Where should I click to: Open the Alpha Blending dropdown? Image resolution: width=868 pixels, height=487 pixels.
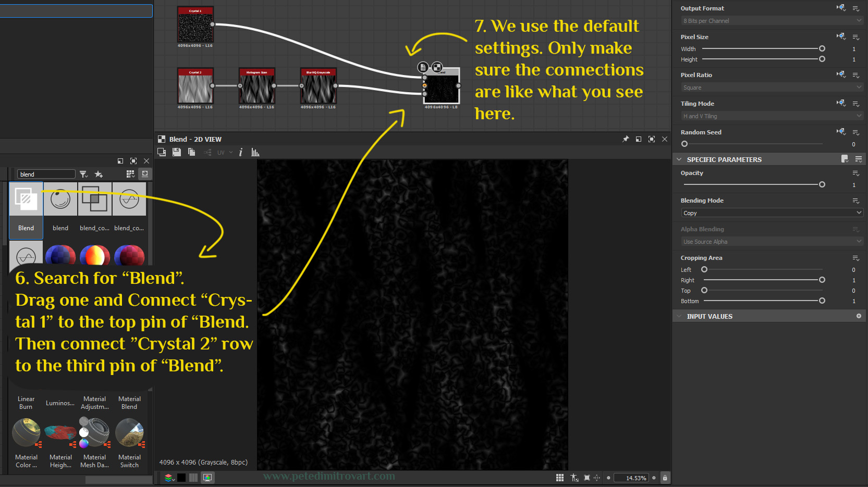coord(772,242)
